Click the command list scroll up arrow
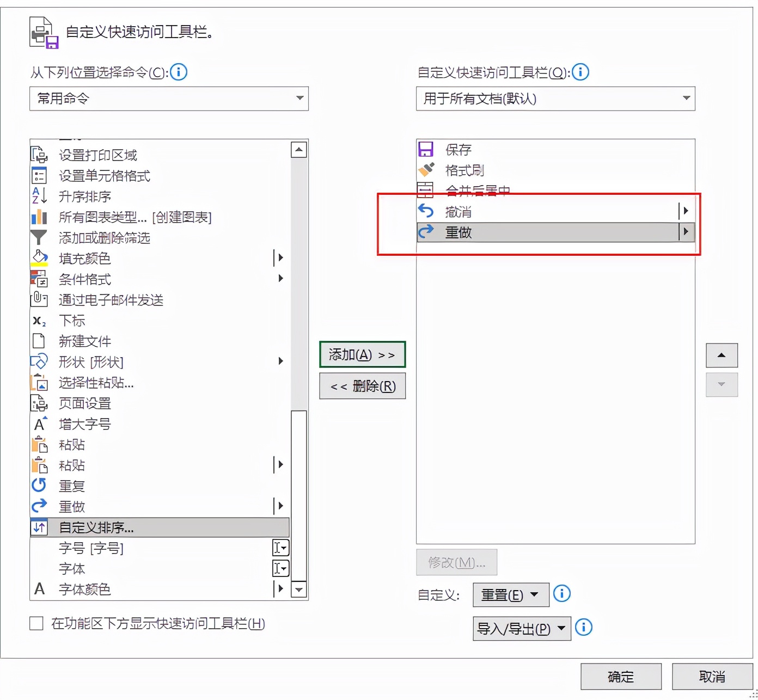 point(299,150)
